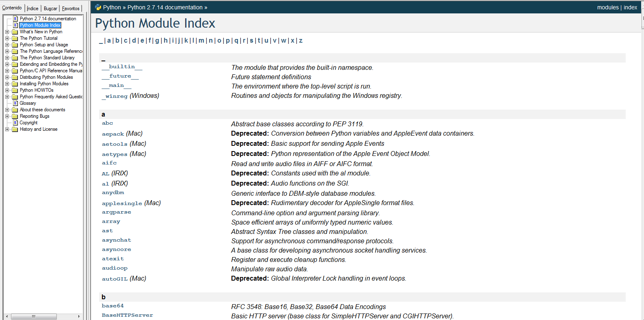
Task: Expand the History and License node
Action: (x=7, y=129)
